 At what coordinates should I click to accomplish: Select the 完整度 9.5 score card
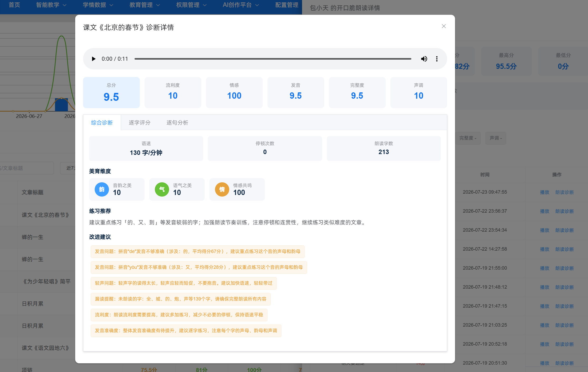tap(357, 93)
